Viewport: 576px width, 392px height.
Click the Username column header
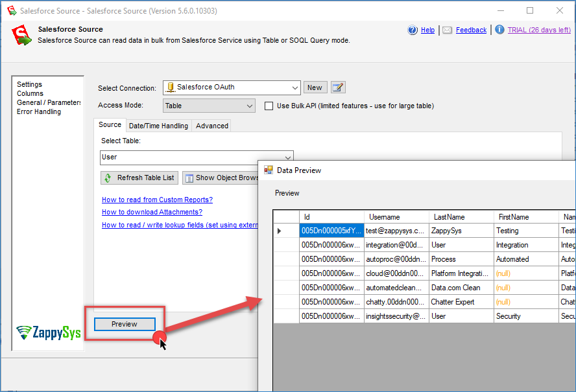(397, 217)
